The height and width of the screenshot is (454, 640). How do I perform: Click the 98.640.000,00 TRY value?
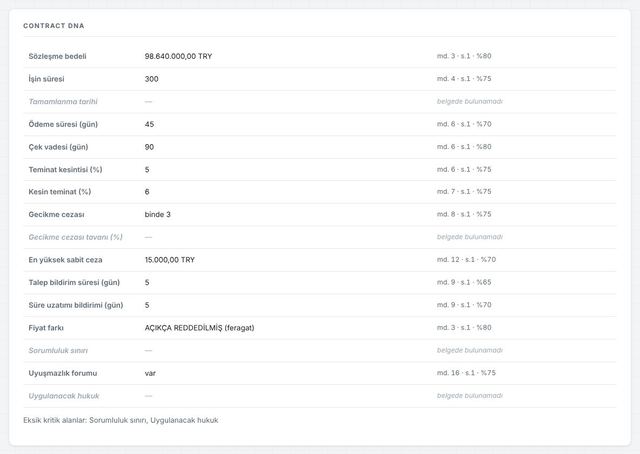pos(178,56)
